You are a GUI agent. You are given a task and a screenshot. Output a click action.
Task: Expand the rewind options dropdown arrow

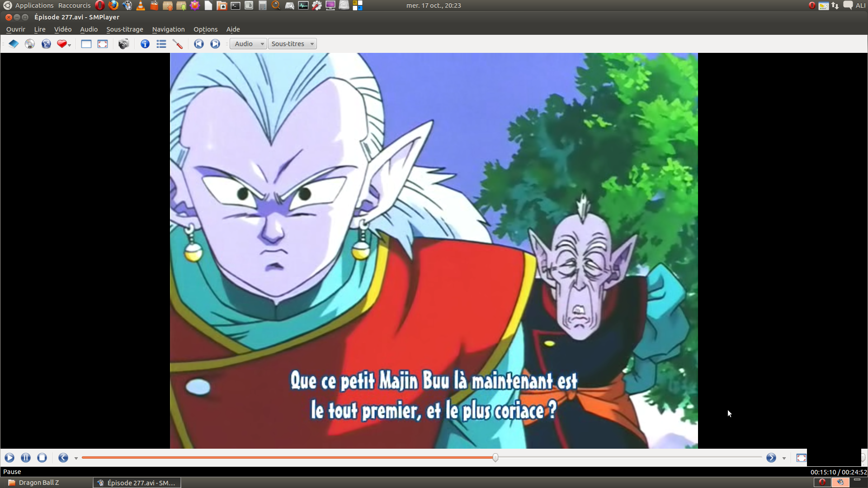coord(76,458)
